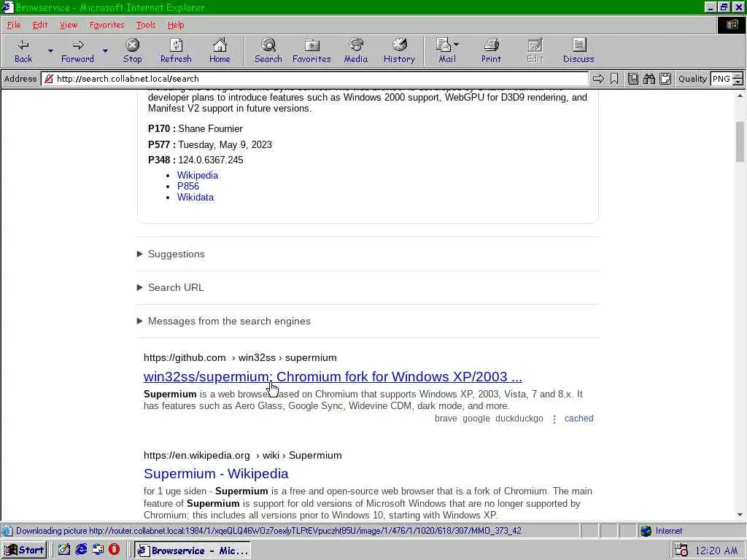Click the brave engine label
The height and width of the screenshot is (560, 747).
pos(446,419)
